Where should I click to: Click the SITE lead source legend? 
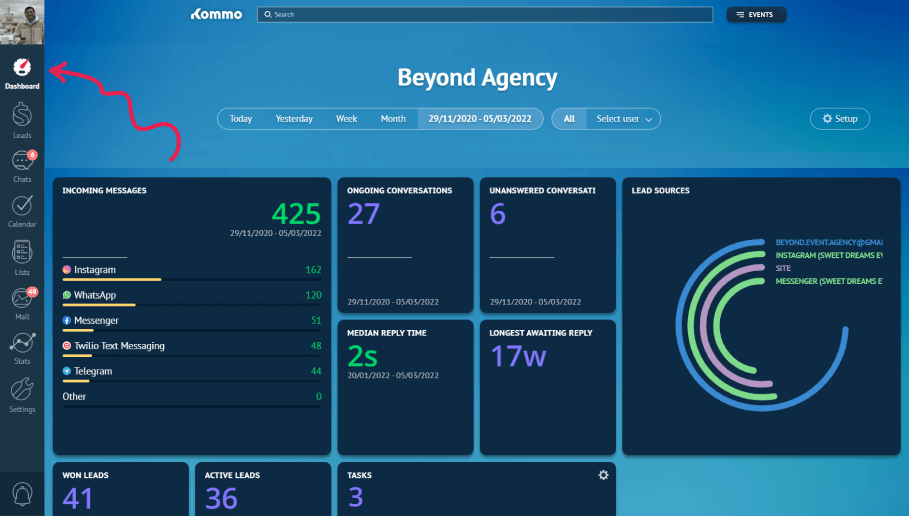click(x=783, y=268)
